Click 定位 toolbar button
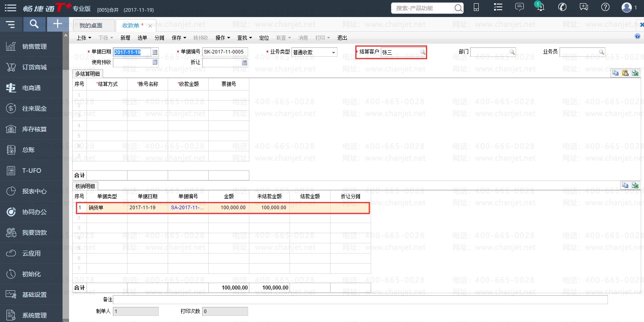Viewport: 644px width, 322px height. coord(264,38)
